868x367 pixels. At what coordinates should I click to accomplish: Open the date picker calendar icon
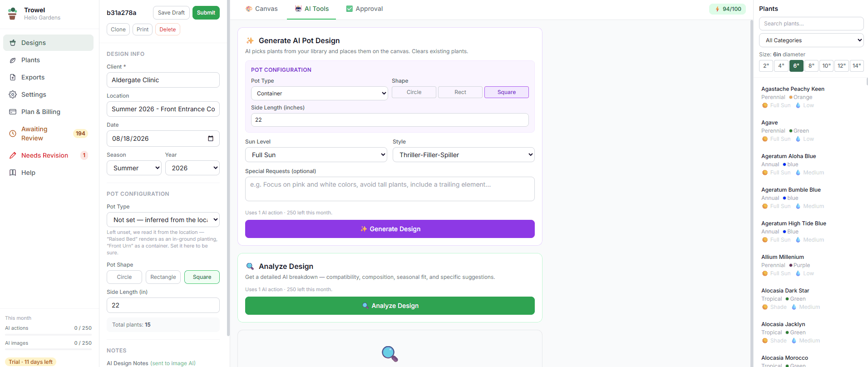[x=211, y=139]
